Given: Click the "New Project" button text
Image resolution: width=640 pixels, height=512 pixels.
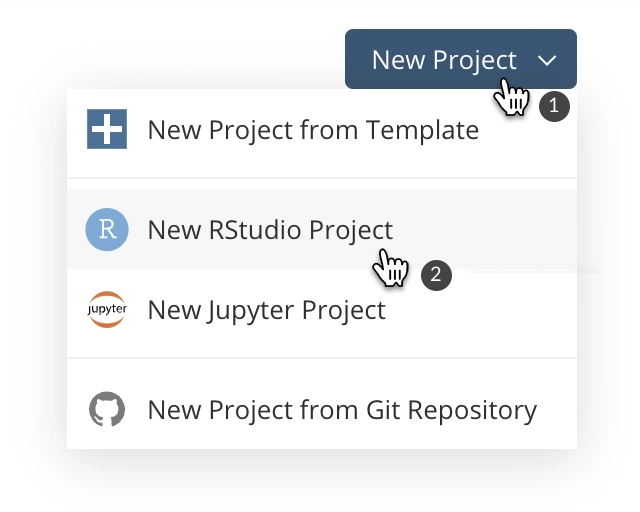Looking at the screenshot, I should point(444,61).
